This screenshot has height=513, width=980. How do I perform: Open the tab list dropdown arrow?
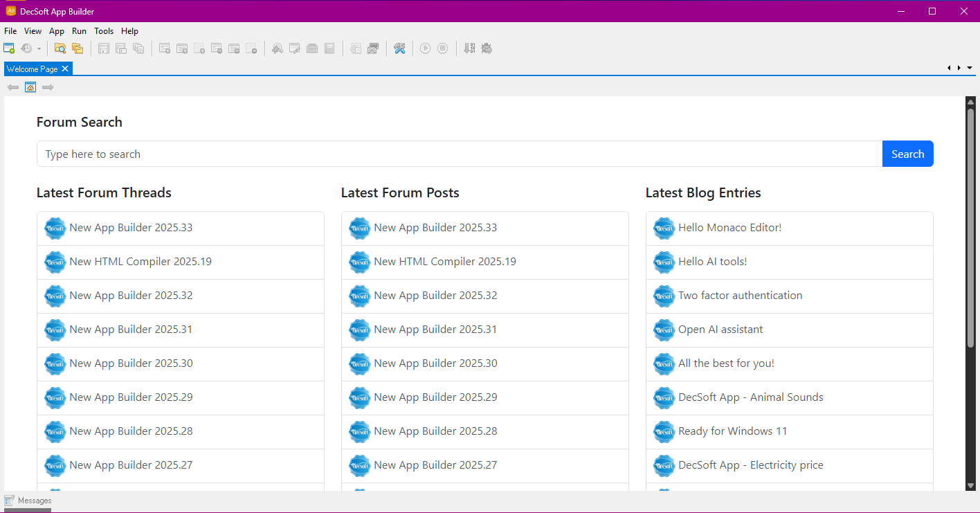[970, 68]
